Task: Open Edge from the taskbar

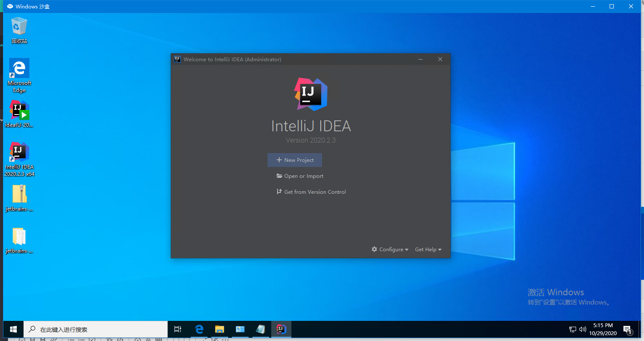Action: coord(199,329)
